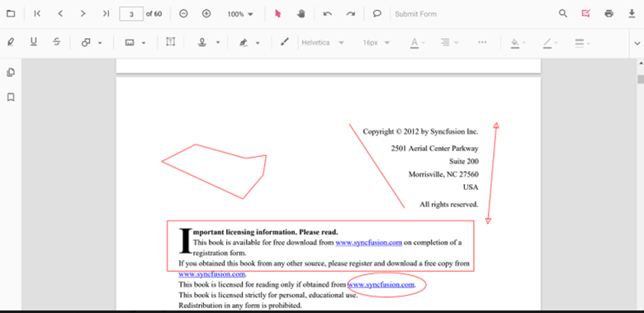This screenshot has height=313, width=644.
Task: Click the Submit Form button
Action: point(415,14)
